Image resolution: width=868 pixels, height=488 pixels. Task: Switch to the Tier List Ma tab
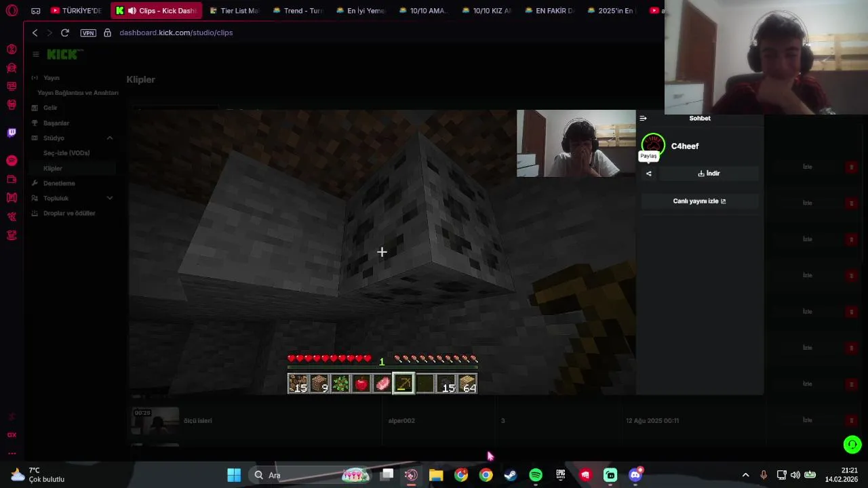(x=233, y=11)
